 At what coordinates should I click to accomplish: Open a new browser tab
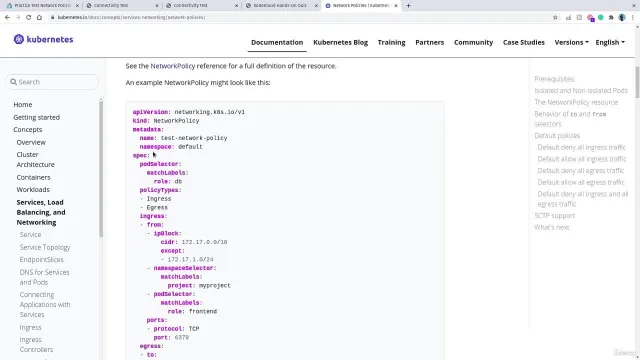(408, 6)
